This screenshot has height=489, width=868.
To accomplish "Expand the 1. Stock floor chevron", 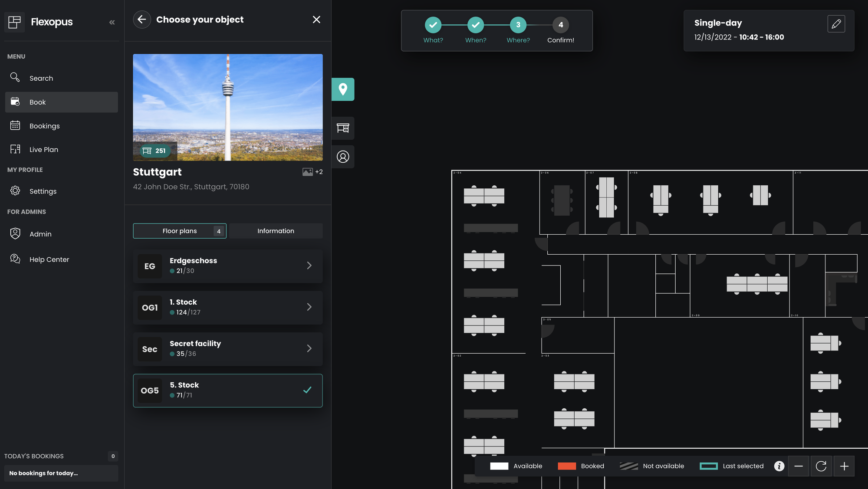I will coord(309,307).
